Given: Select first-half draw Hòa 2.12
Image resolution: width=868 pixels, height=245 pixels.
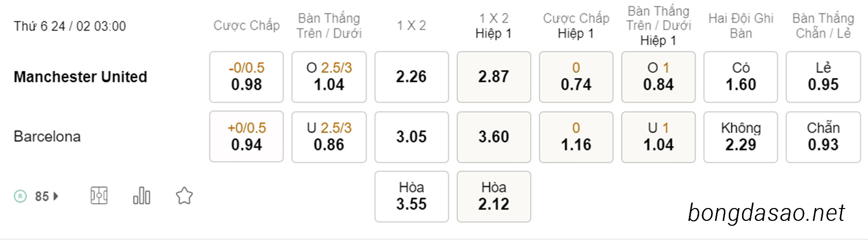Looking at the screenshot, I should tap(494, 196).
